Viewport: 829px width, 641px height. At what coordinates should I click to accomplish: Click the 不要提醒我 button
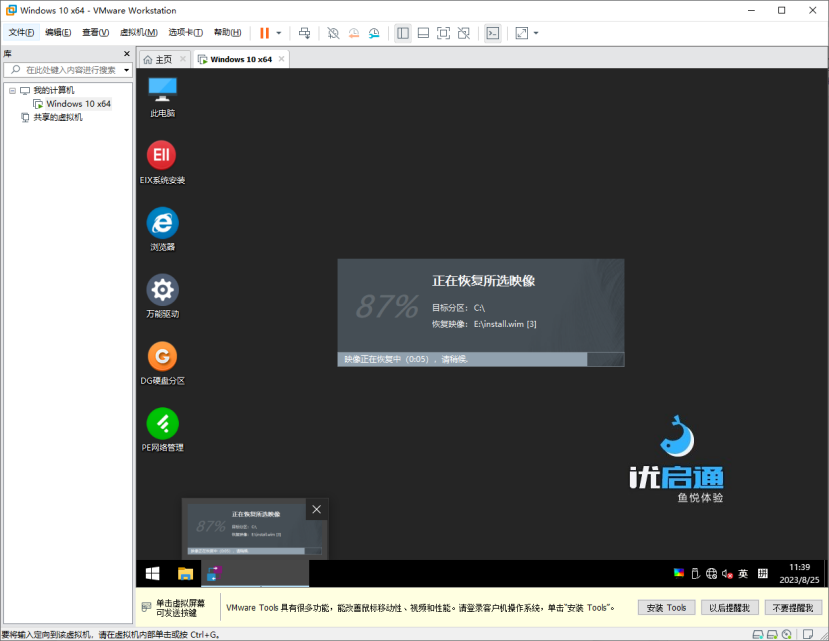pyautogui.click(x=793, y=608)
